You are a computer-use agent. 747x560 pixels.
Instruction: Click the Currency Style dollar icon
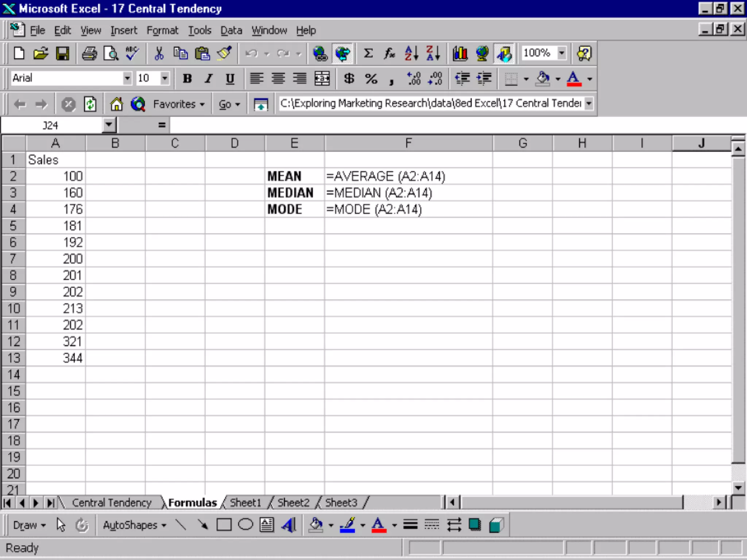tap(349, 78)
